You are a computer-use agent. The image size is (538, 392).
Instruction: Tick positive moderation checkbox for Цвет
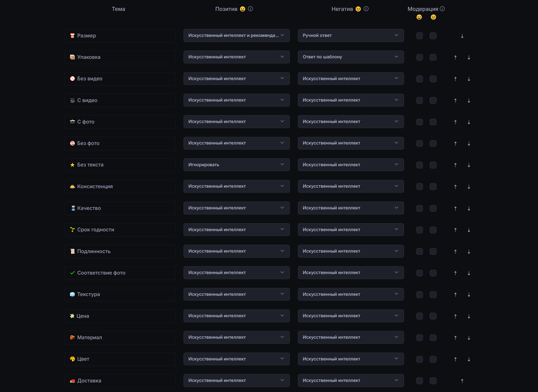click(x=419, y=359)
